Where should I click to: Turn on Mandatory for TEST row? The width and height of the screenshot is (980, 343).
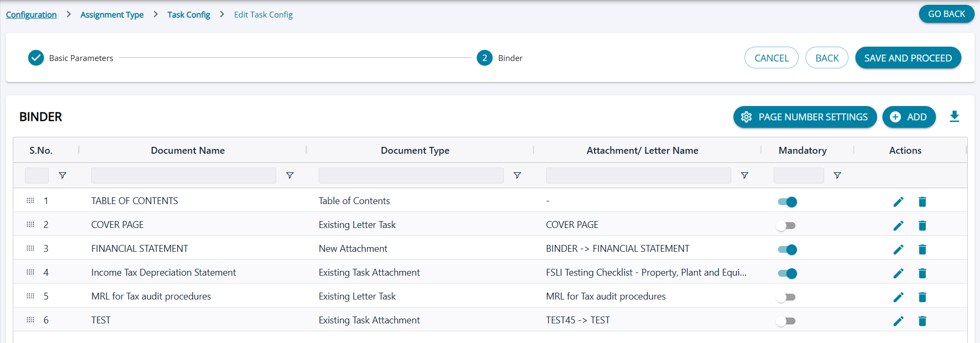coord(786,321)
